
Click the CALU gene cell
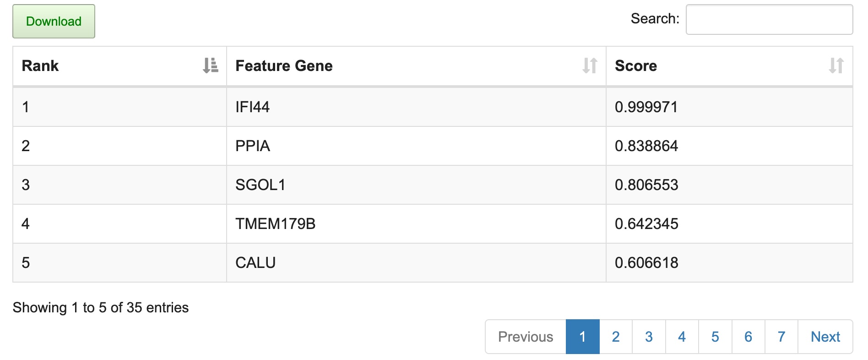[x=416, y=262]
